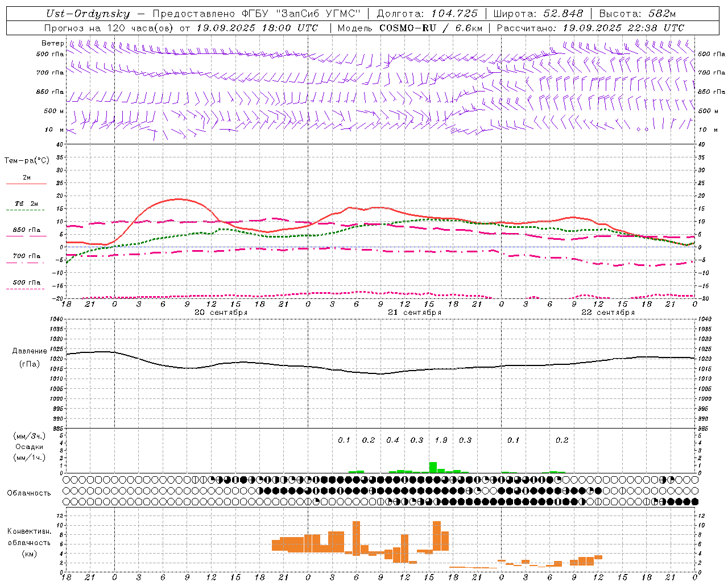Click the Высота: 582м elevation value
Screen dimensions: 728x582
tap(638, 14)
